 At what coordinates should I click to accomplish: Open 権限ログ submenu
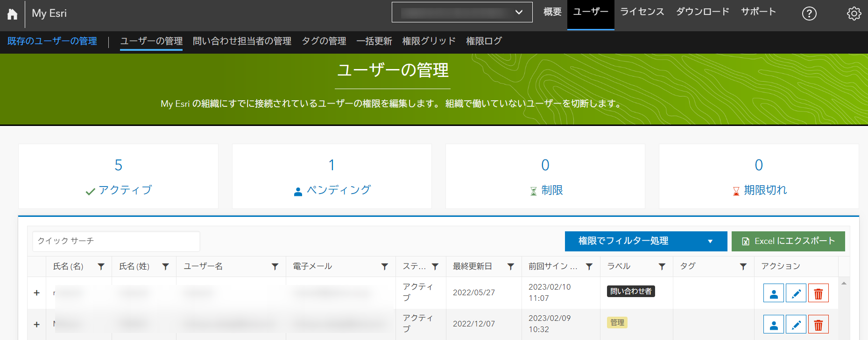(x=484, y=41)
